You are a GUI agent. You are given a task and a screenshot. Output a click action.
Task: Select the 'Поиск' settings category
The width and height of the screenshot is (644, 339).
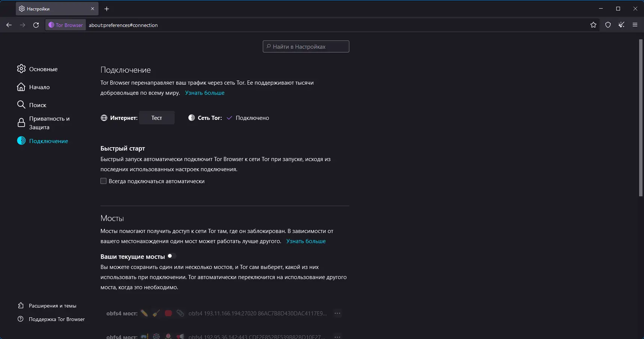pos(37,105)
